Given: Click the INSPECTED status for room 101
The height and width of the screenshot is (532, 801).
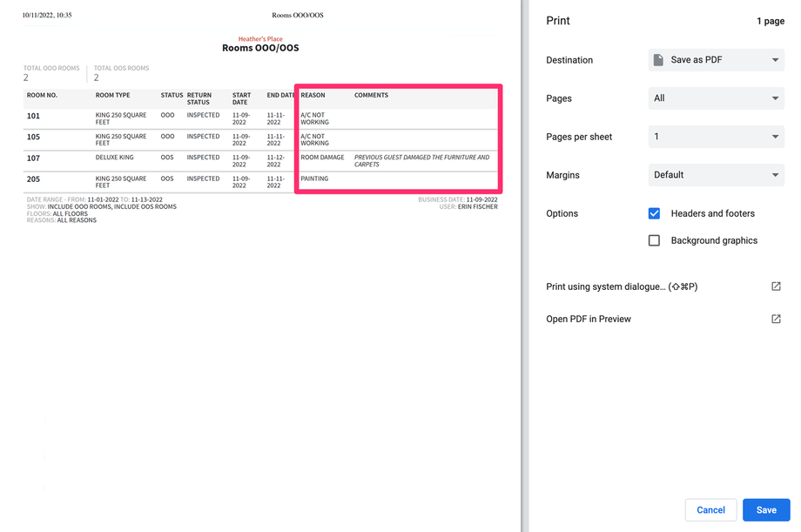Looking at the screenshot, I should tap(204, 115).
